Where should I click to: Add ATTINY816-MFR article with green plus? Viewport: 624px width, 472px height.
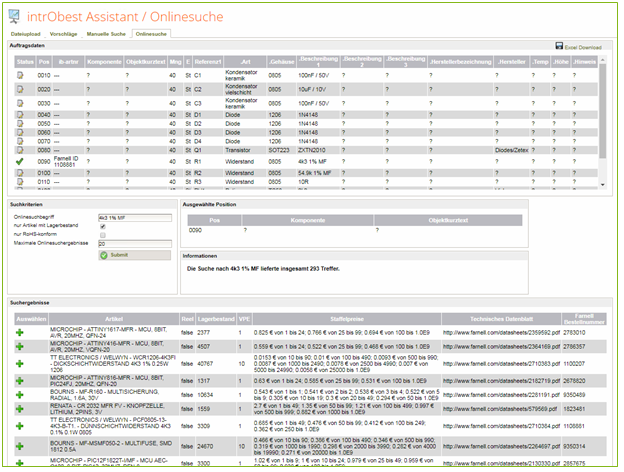click(x=20, y=380)
